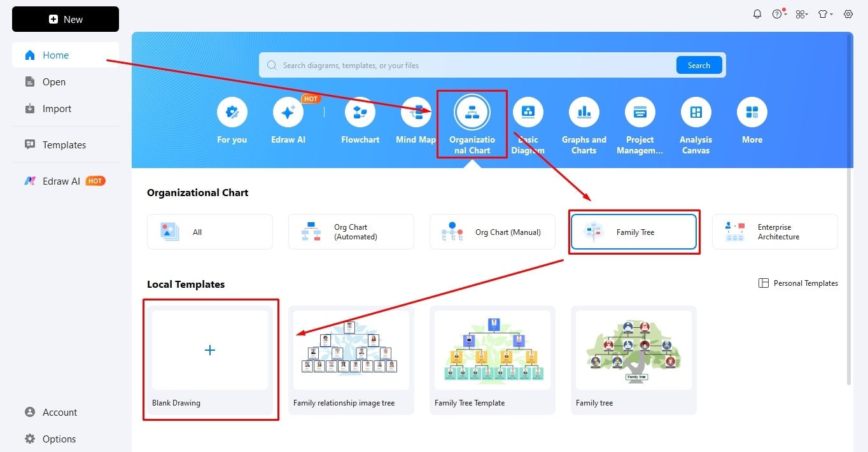Viewport: 868px width, 452px height.
Task: Click the blue Search button
Action: [x=699, y=65]
